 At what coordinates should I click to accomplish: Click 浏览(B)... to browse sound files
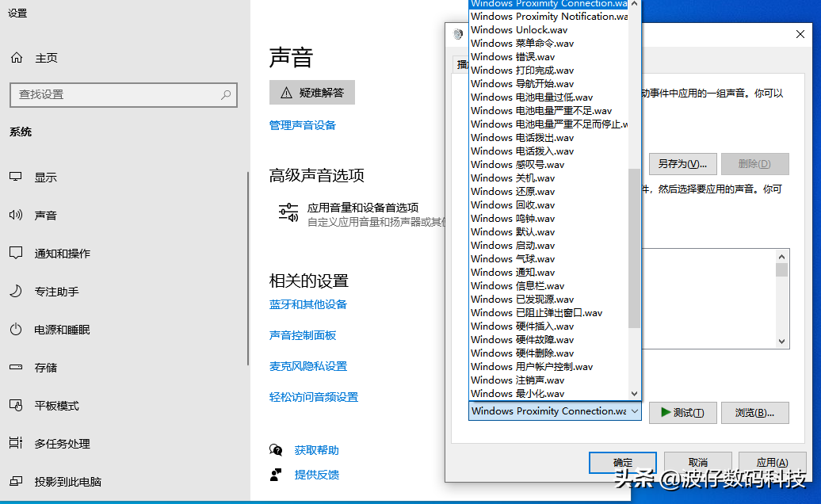point(754,413)
